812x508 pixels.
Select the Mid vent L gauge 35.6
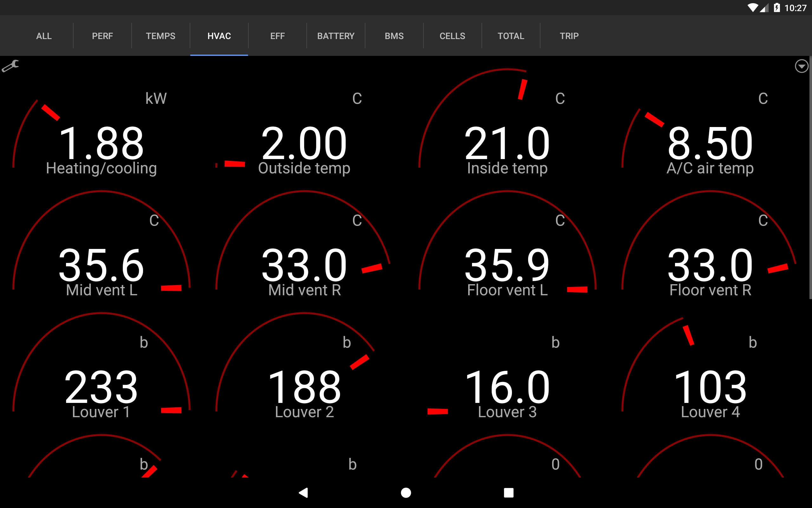coord(101,265)
